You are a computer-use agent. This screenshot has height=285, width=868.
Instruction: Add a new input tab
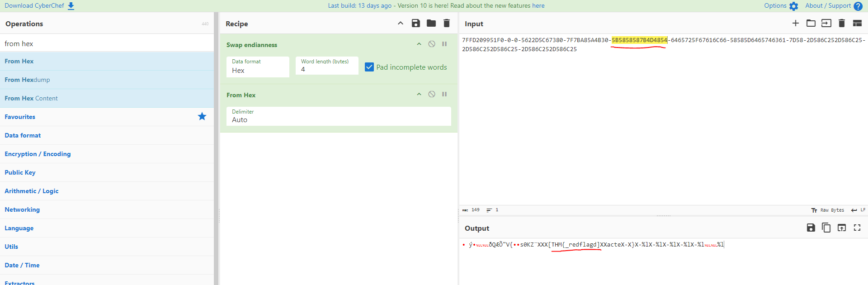click(x=796, y=24)
